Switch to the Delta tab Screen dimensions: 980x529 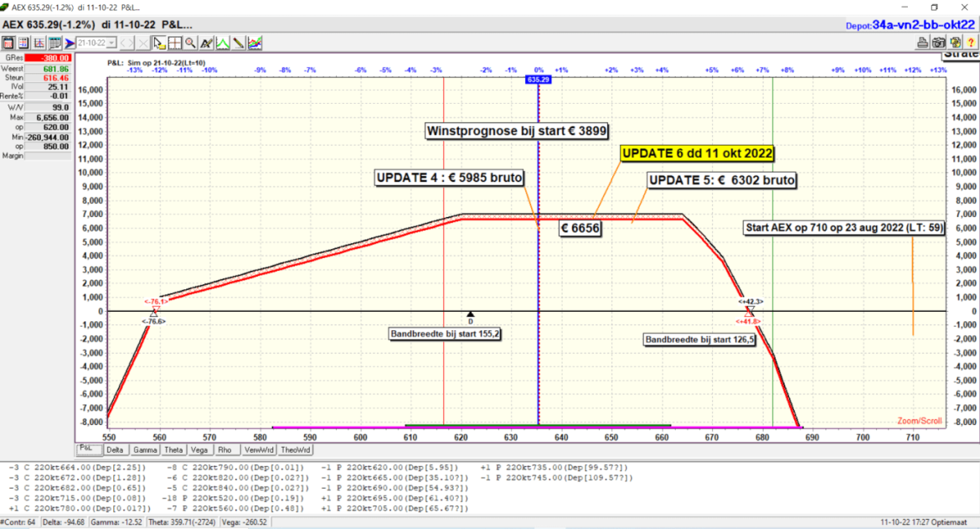pos(115,449)
